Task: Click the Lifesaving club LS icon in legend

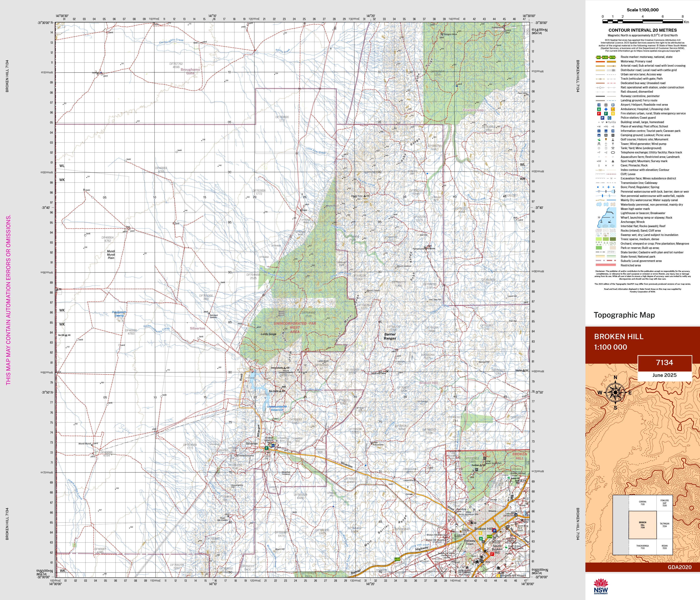Action: click(613, 109)
